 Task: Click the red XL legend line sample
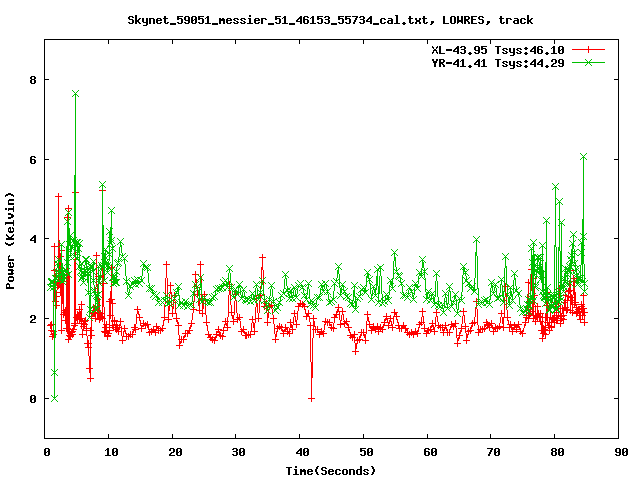tap(588, 50)
